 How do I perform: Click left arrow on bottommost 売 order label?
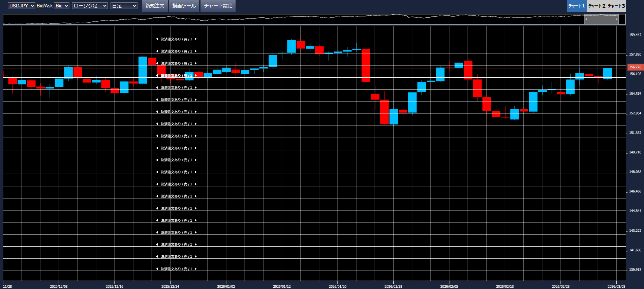pos(157,269)
